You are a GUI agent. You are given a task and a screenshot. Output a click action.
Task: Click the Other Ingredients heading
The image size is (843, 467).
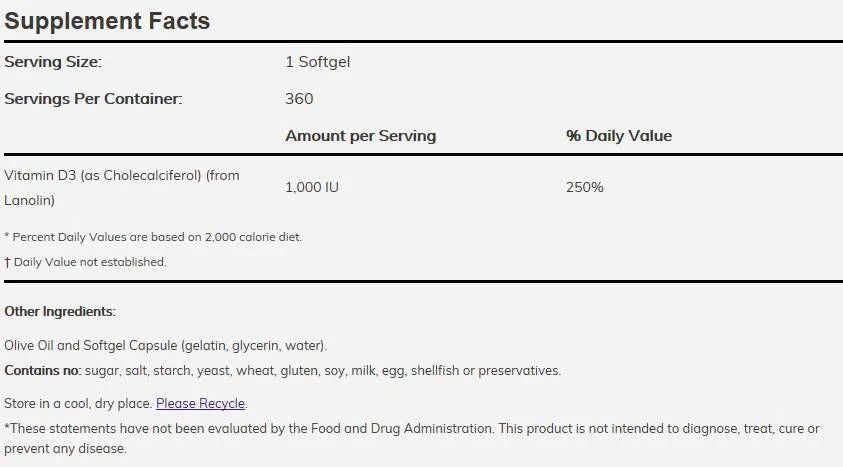tap(60, 312)
